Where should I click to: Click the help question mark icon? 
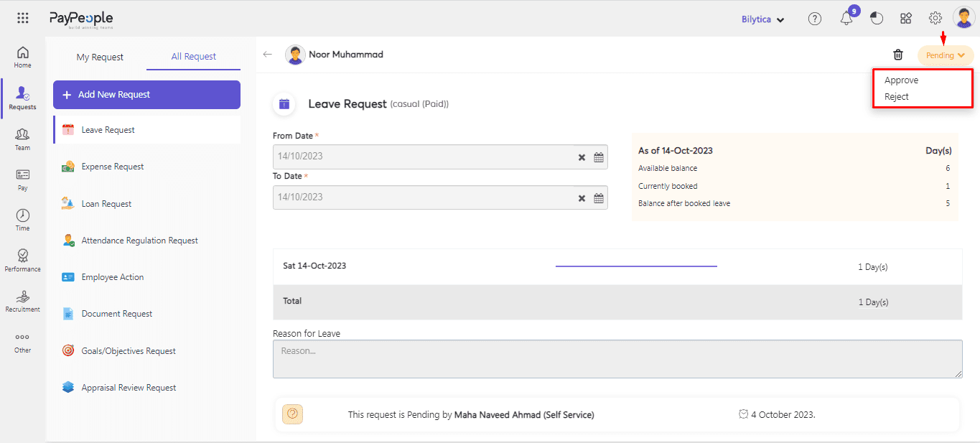pos(814,19)
